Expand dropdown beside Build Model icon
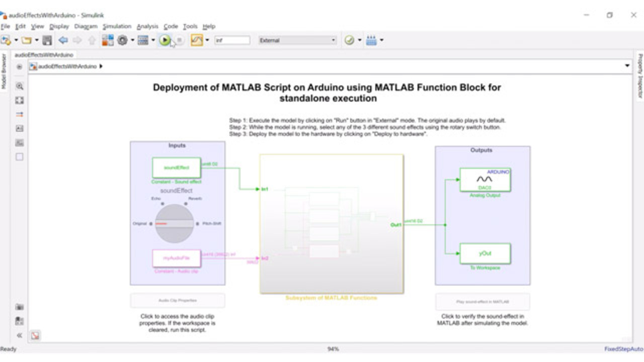 (381, 40)
